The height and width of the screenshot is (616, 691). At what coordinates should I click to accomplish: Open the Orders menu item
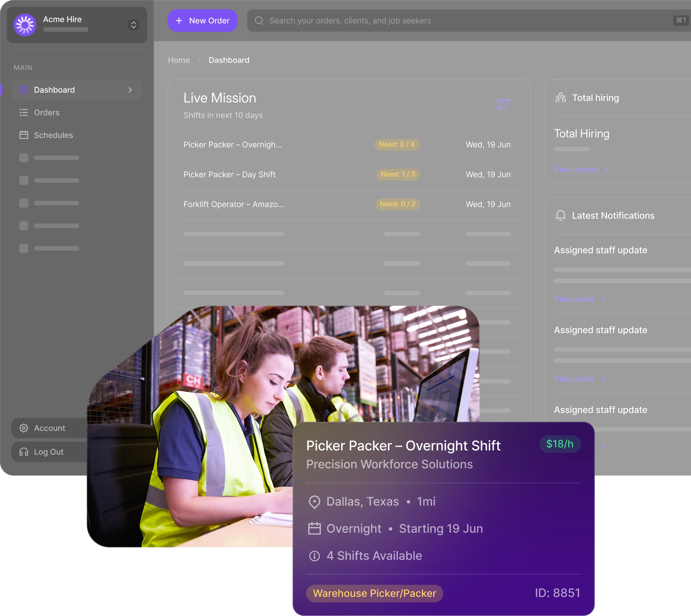[47, 112]
